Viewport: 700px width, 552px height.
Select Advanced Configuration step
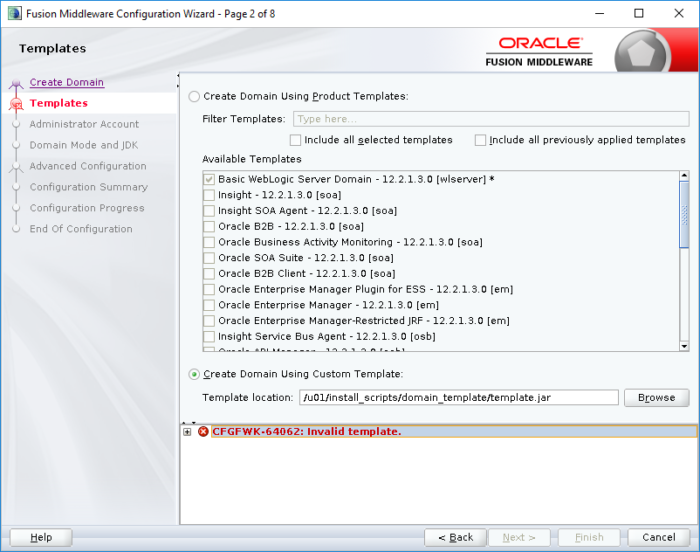[x=88, y=166]
